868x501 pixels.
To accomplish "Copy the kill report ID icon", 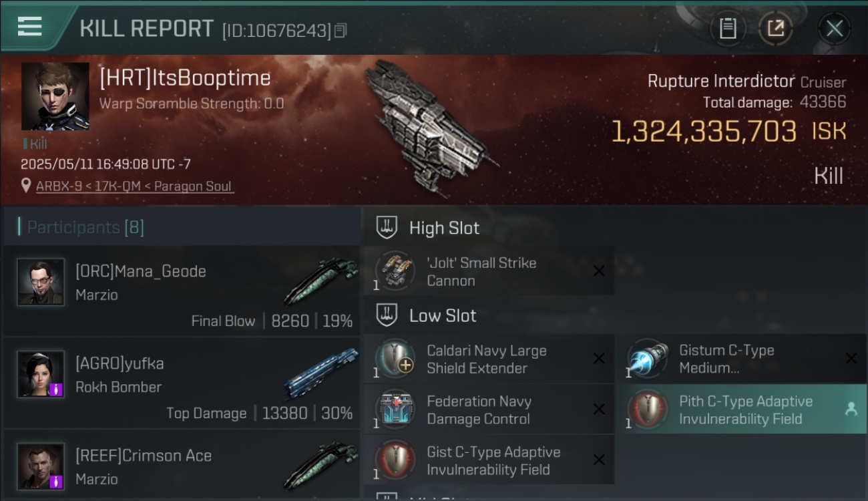I will (x=341, y=31).
